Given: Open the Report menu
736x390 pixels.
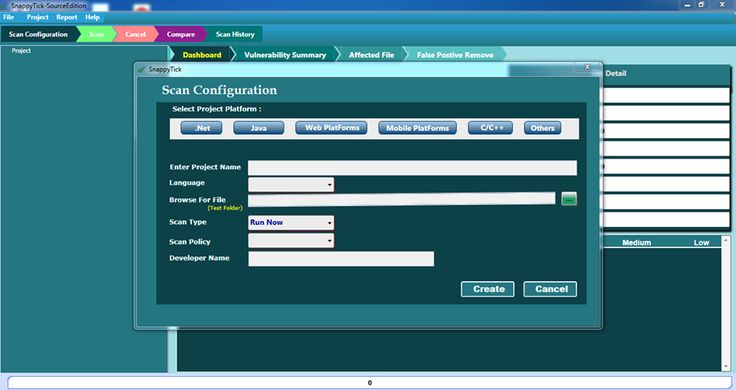Looking at the screenshot, I should coord(67,17).
